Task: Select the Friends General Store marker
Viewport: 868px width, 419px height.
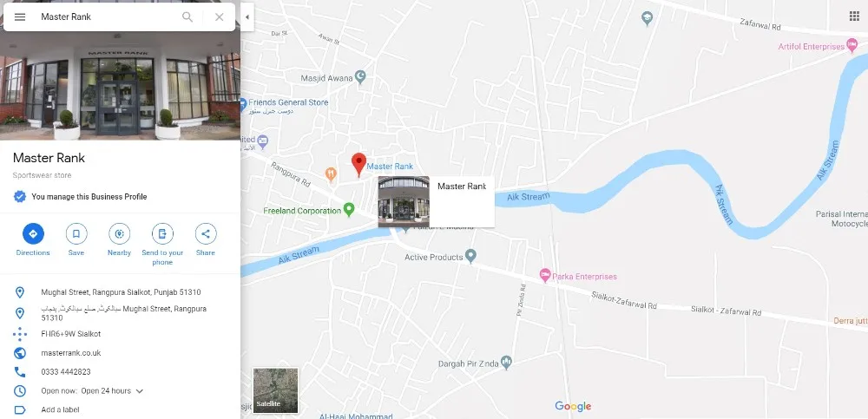Action: (x=243, y=103)
